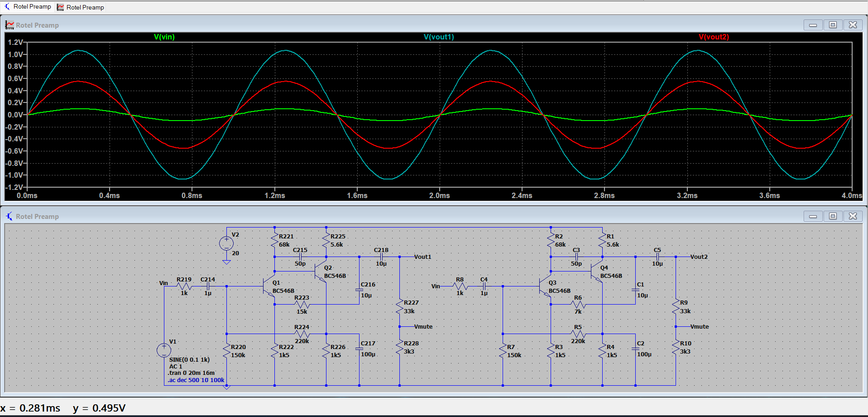Click the 100µ value of C217

368,354
